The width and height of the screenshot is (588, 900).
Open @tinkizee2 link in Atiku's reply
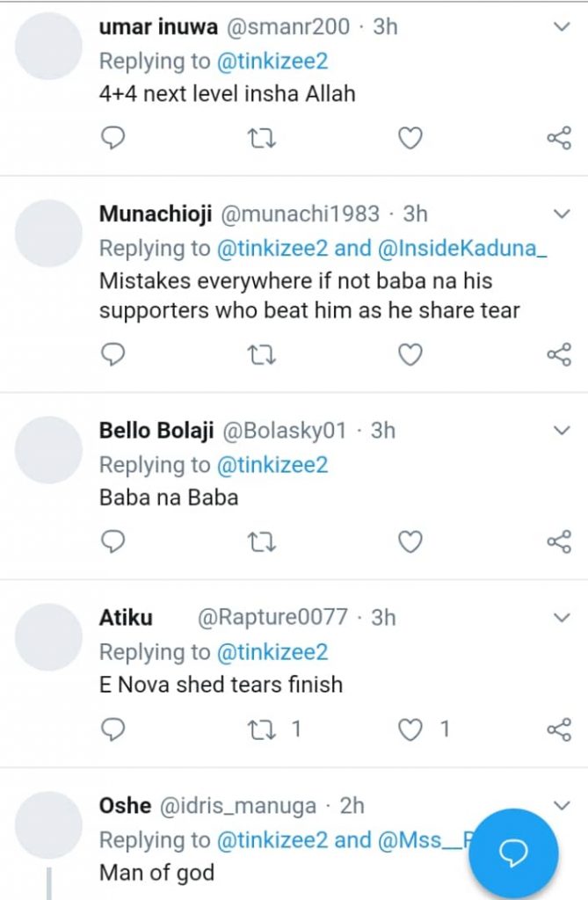pos(272,651)
